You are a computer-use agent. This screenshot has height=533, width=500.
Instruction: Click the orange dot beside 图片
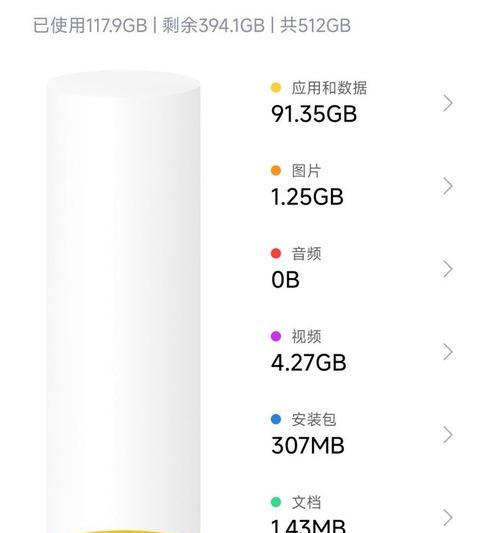click(276, 170)
